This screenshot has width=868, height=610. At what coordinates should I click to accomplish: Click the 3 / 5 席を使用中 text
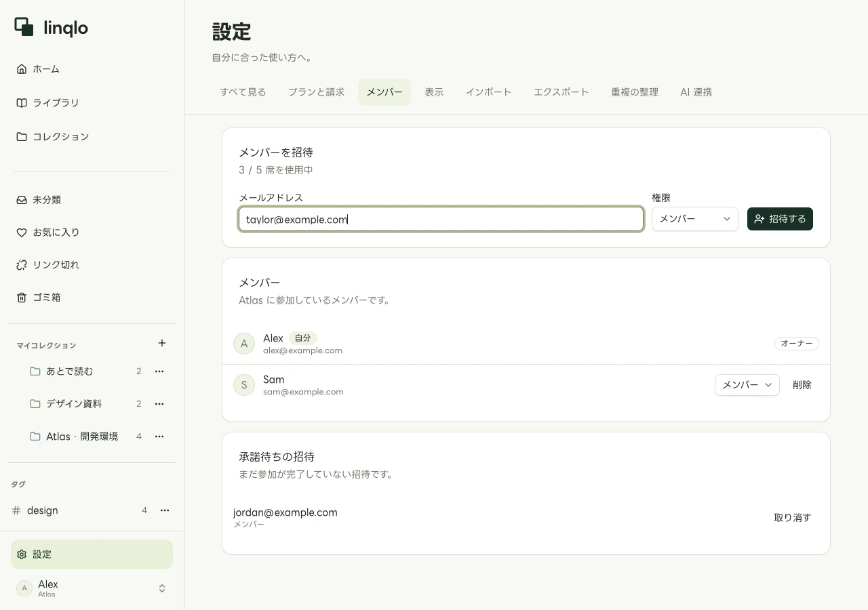(x=276, y=170)
